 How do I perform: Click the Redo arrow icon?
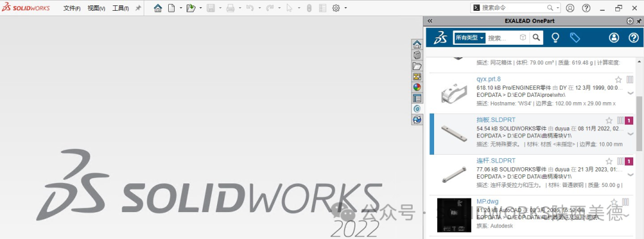pyautogui.click(x=270, y=8)
